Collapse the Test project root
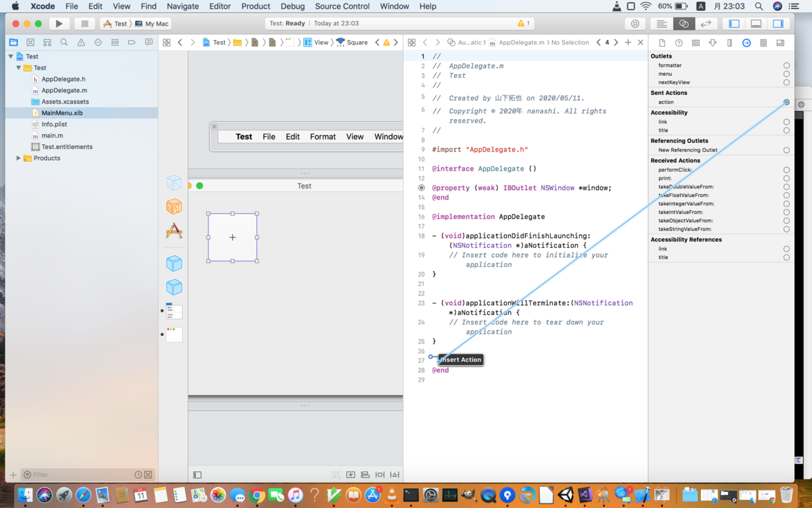 coord(11,56)
